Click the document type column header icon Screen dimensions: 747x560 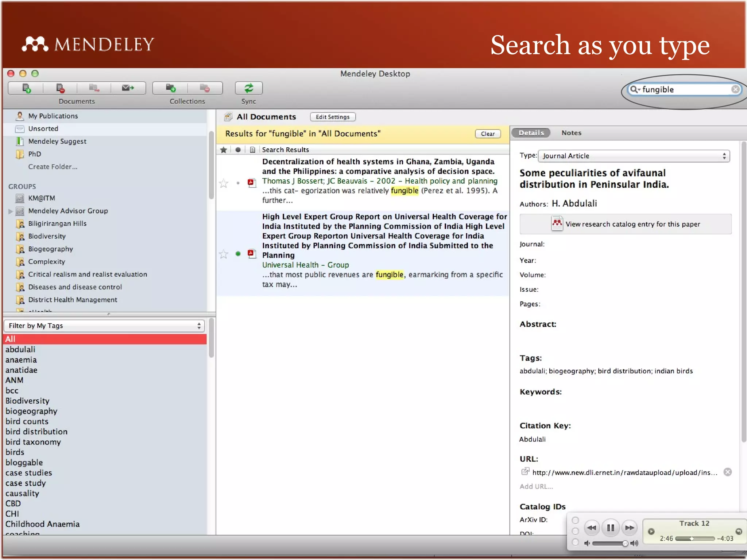coord(252,150)
